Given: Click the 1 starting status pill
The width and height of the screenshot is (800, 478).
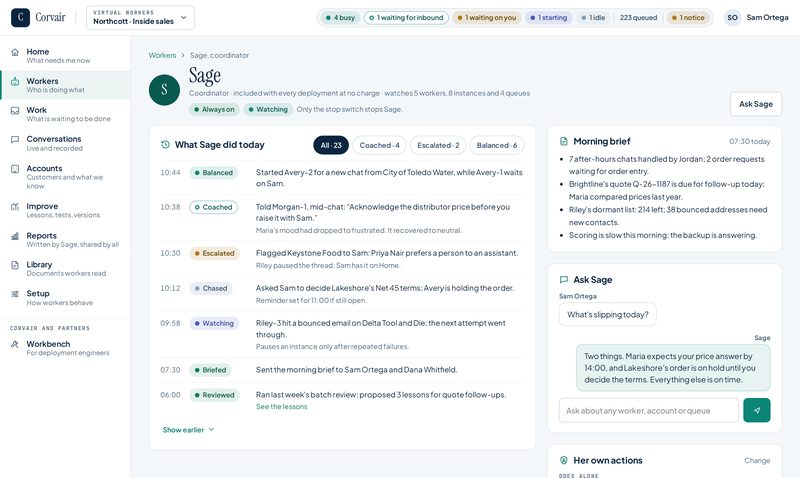Looking at the screenshot, I should click(548, 17).
